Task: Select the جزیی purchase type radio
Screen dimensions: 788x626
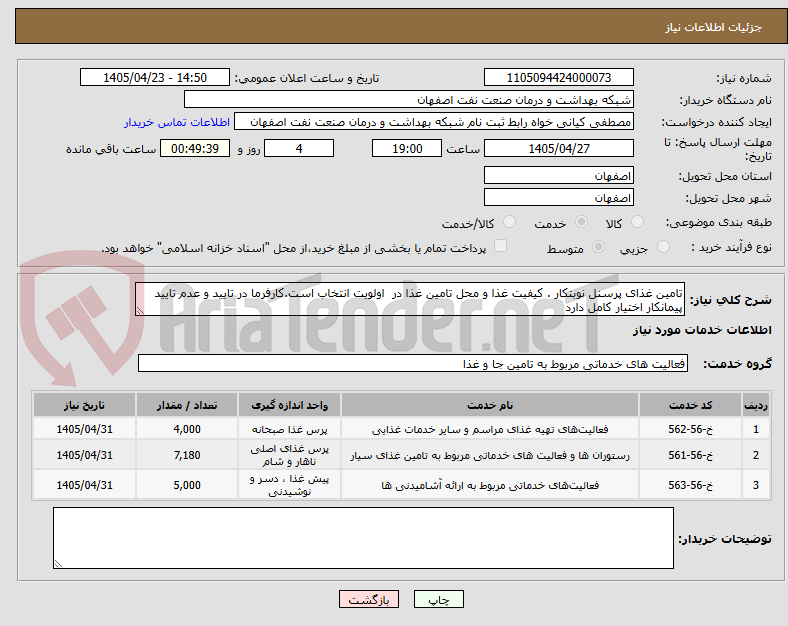Action: [x=663, y=247]
